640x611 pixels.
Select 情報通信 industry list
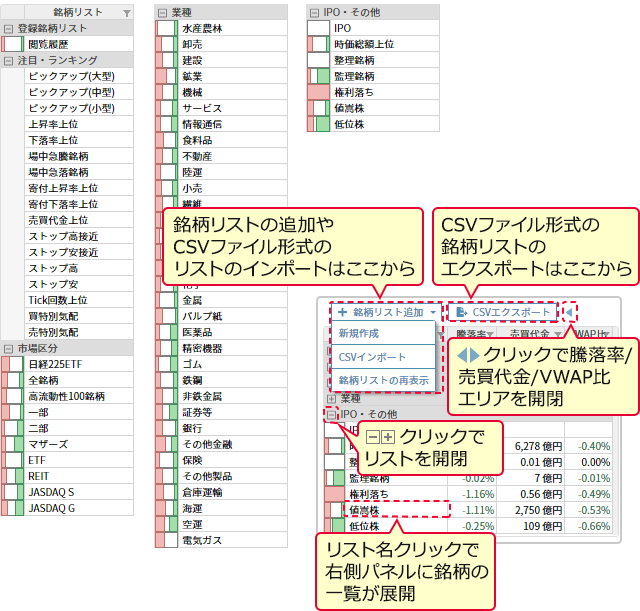[x=203, y=124]
